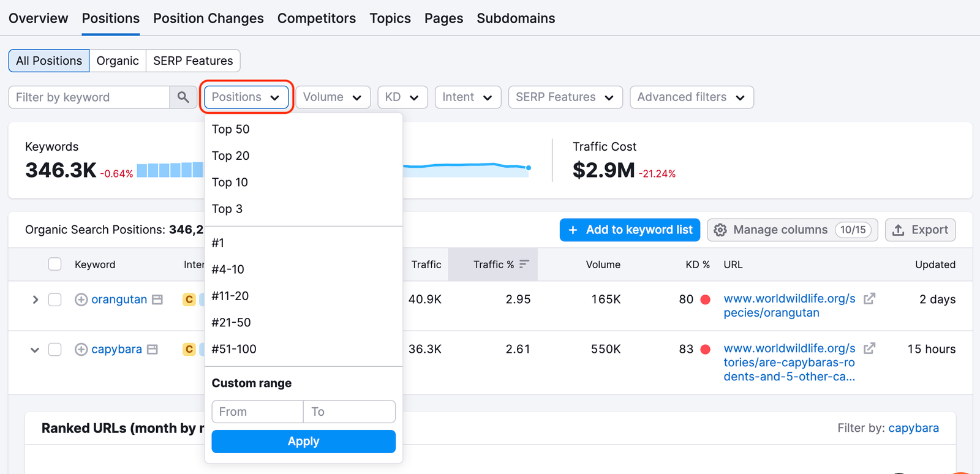
Task: Open SERP snapshot icon next to orangutan
Action: click(x=157, y=299)
